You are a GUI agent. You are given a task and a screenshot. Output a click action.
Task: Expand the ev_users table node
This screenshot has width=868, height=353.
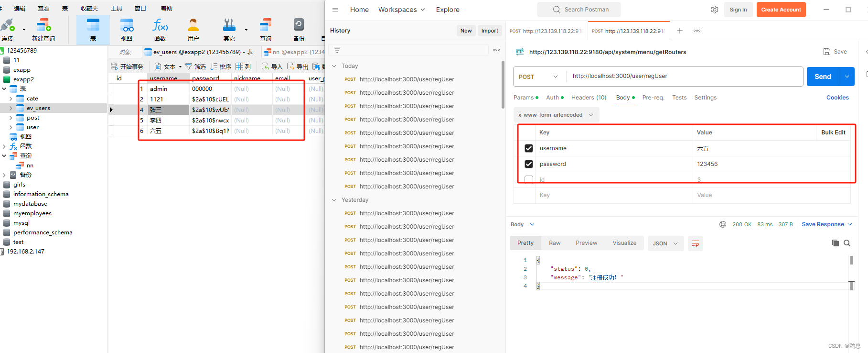(x=11, y=108)
